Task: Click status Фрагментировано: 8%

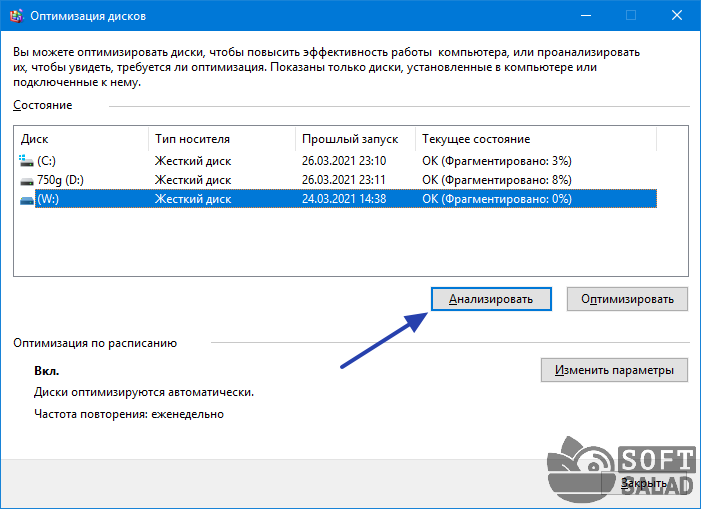Action: point(497,180)
